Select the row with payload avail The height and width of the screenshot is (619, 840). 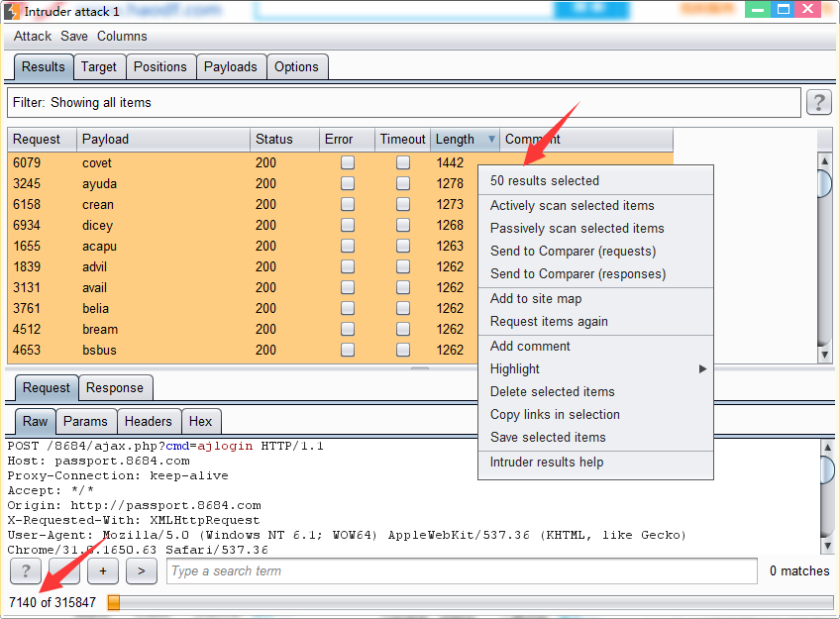click(242, 287)
